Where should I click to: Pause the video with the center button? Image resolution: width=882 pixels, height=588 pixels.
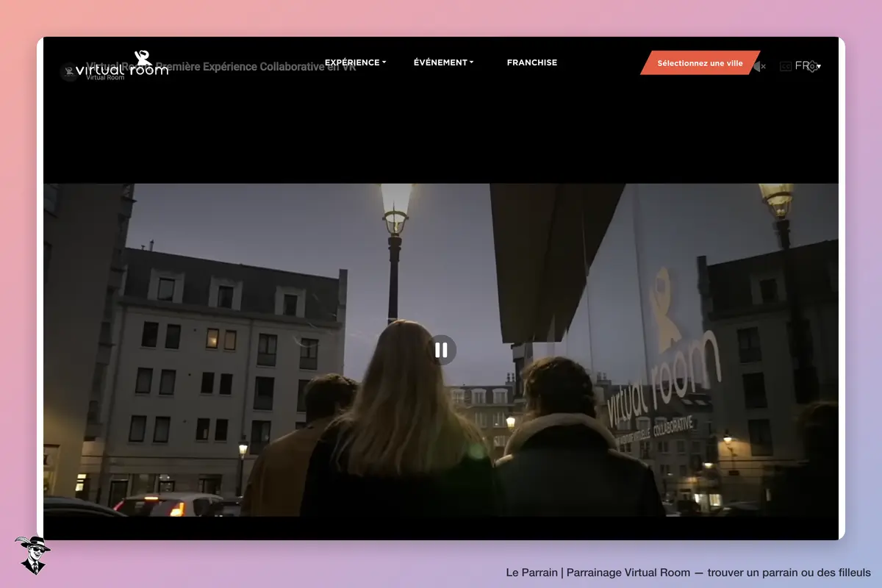[442, 350]
